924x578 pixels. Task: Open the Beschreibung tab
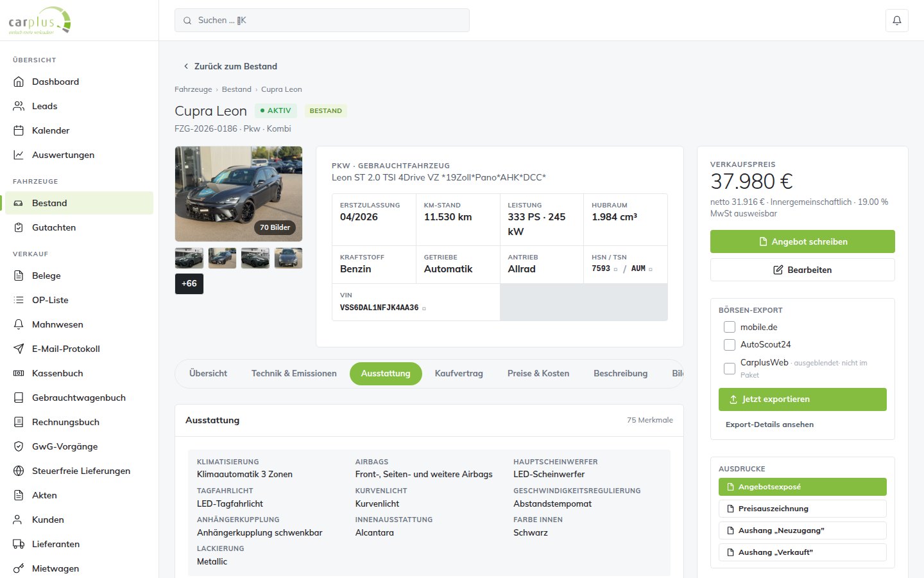click(x=620, y=373)
